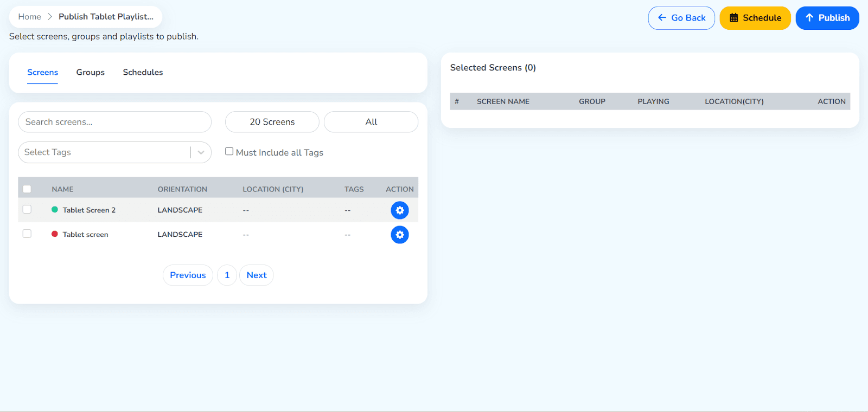This screenshot has height=412, width=868.
Task: Focus the Search screens input field
Action: coord(114,122)
